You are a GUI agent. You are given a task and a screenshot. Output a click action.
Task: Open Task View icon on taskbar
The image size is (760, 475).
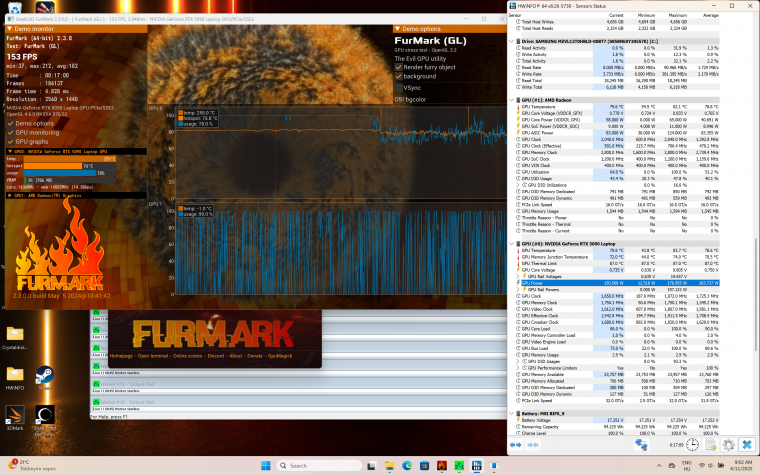pyautogui.click(x=371, y=466)
